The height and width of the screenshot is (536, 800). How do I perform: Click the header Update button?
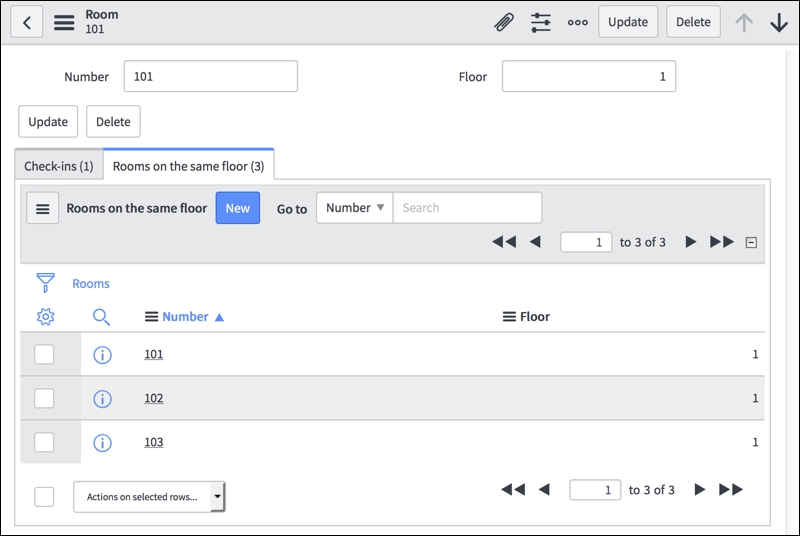click(x=628, y=22)
